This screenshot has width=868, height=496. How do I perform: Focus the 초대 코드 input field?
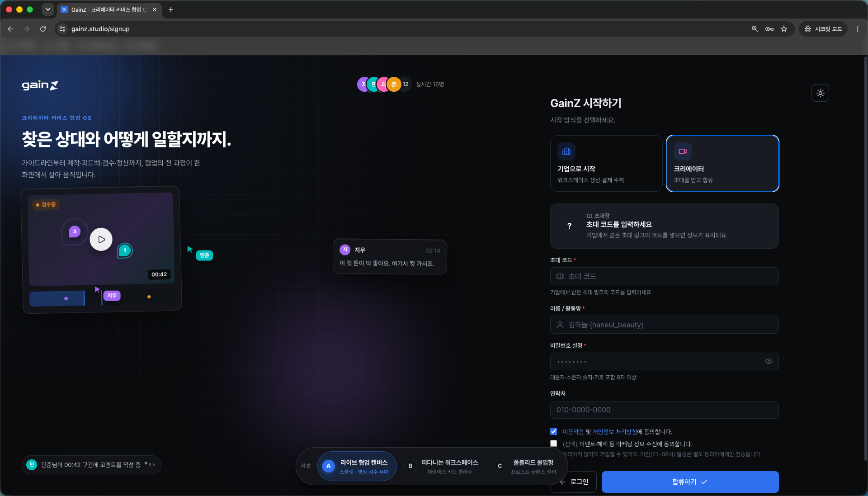[664, 276]
